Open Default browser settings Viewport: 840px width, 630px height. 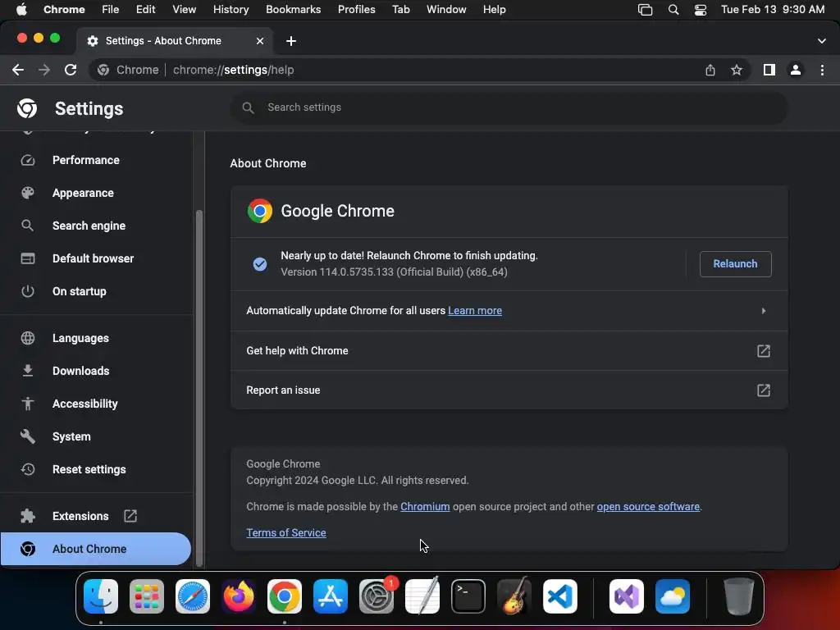[x=94, y=258]
